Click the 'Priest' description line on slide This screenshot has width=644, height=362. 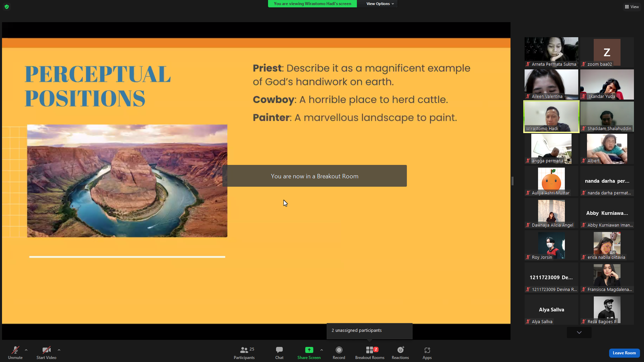[362, 75]
